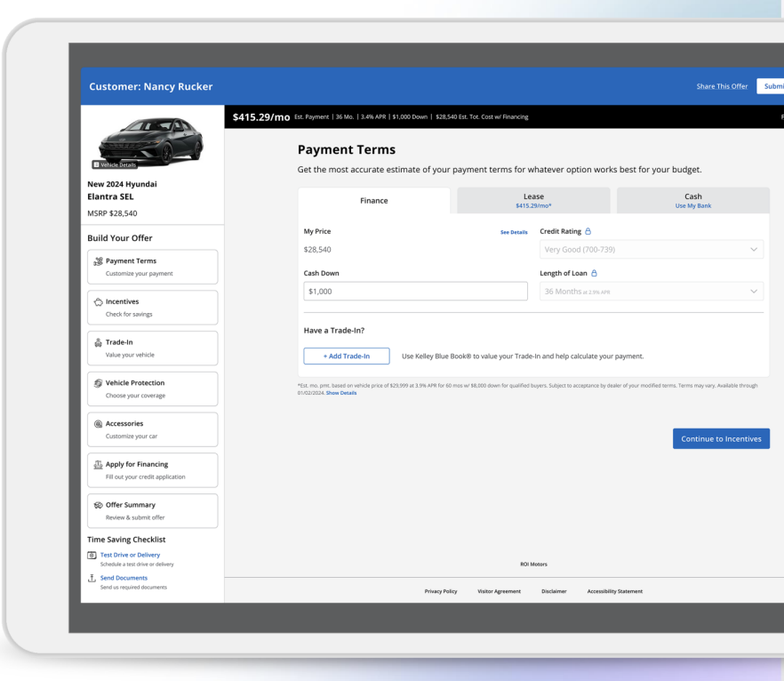Screen dimensions: 784x681
Task: Click Show Details link in disclaimer
Action: pos(341,393)
